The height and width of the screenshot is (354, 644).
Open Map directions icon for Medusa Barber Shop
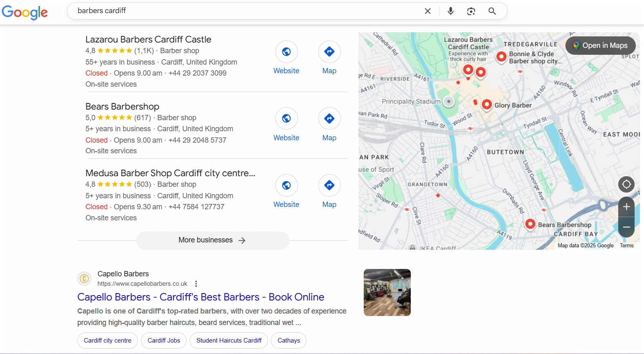(329, 185)
